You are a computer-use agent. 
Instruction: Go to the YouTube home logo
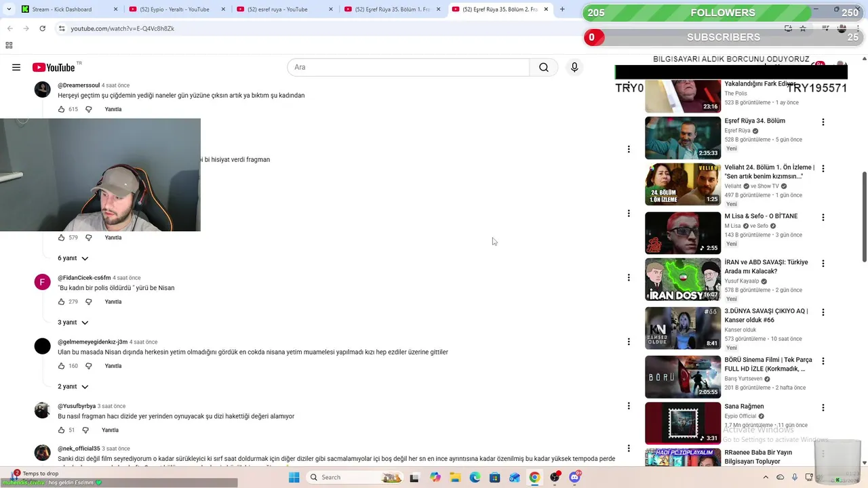tap(54, 67)
